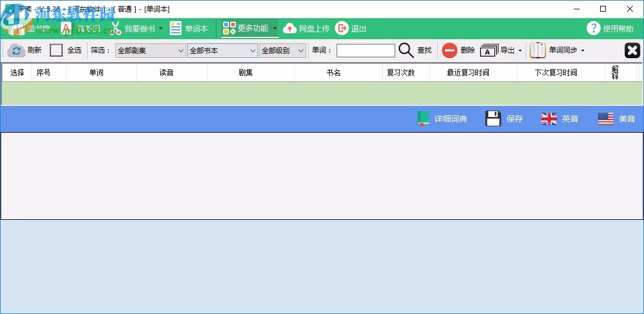Focus the 单词 search input field
Image resolution: width=644 pixels, height=314 pixels.
click(365, 50)
